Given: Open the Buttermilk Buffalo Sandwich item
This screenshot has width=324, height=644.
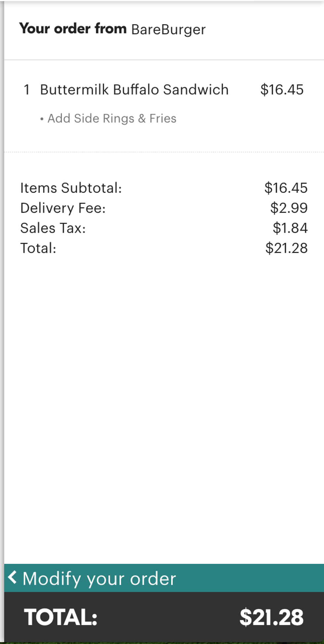Looking at the screenshot, I should tap(134, 90).
